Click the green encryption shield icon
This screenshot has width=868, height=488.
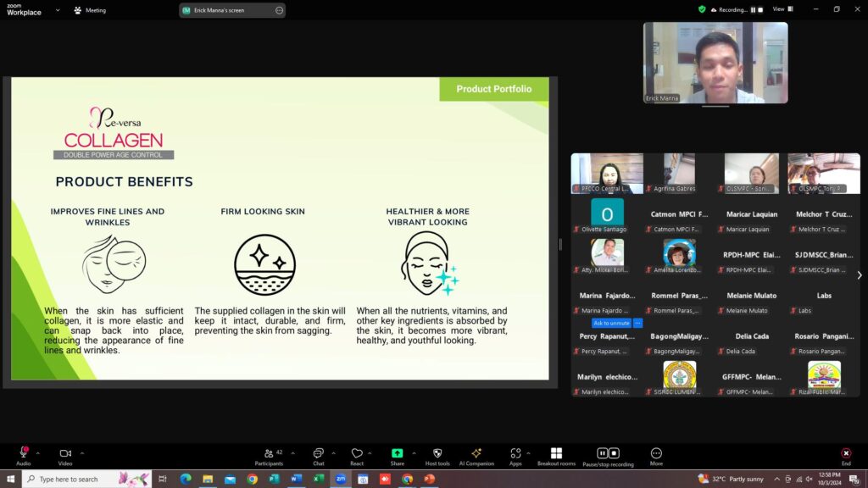click(x=702, y=9)
